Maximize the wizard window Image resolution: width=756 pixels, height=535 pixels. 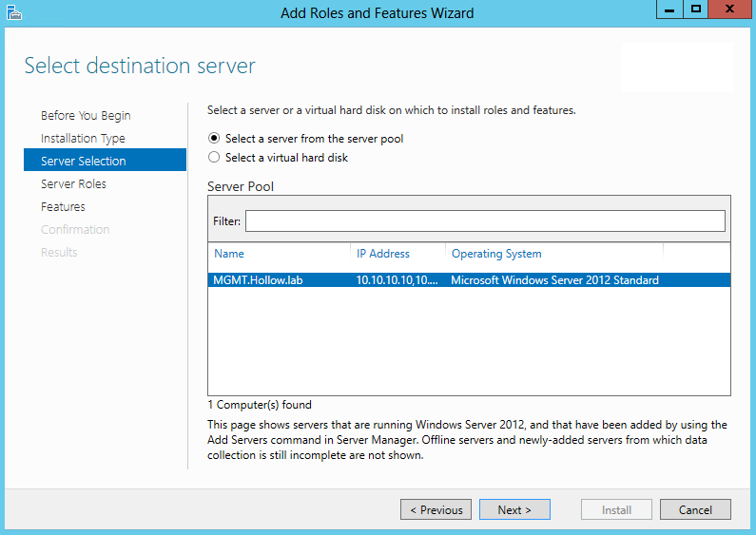click(x=696, y=10)
